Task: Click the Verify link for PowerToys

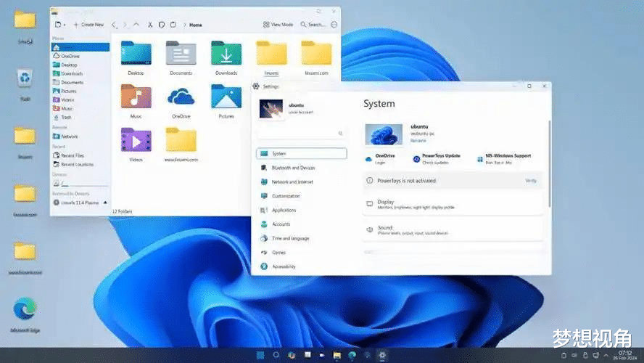Action: (x=531, y=180)
